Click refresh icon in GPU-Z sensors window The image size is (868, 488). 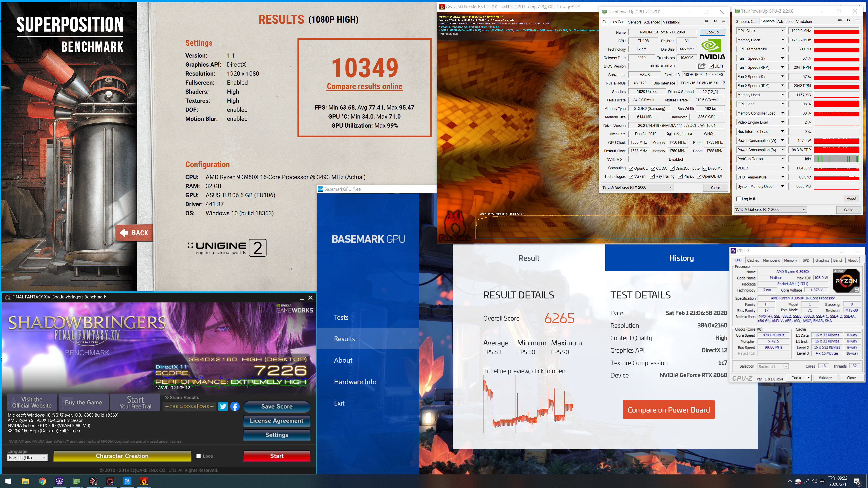tap(848, 20)
